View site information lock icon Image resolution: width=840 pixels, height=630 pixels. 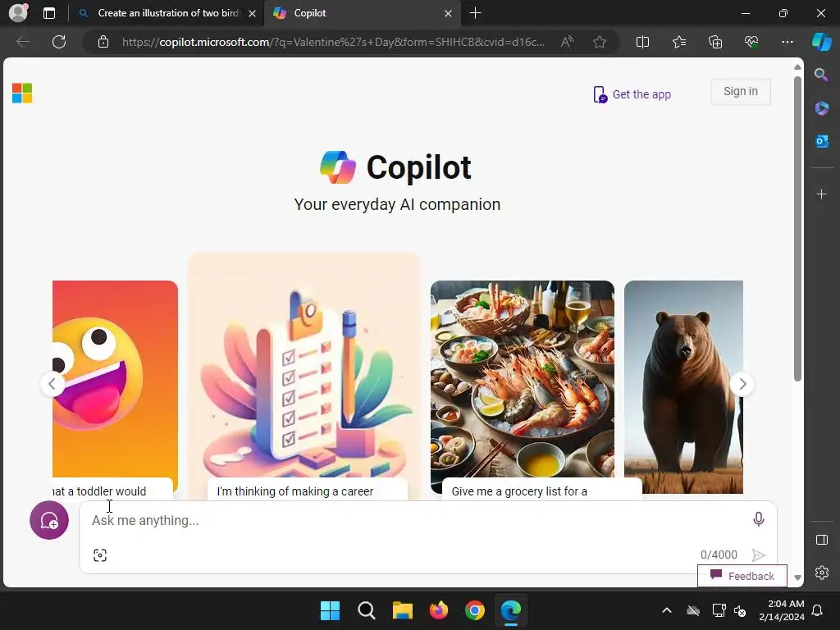pos(103,42)
